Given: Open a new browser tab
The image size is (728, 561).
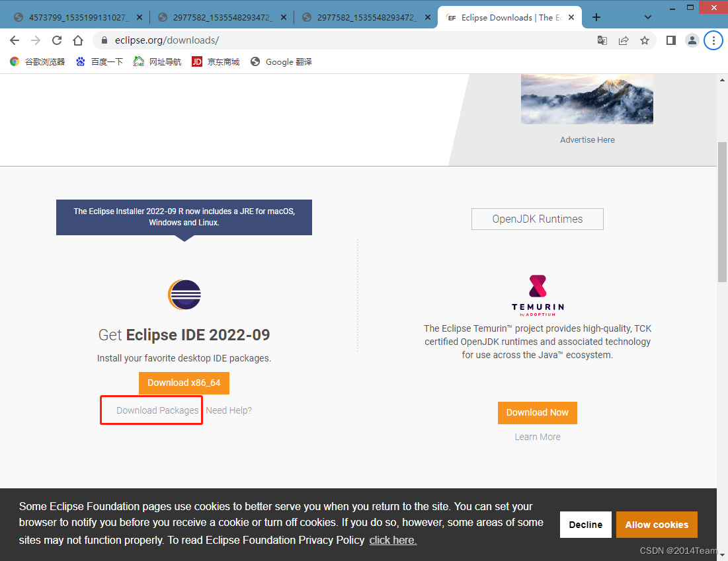Looking at the screenshot, I should click(596, 17).
